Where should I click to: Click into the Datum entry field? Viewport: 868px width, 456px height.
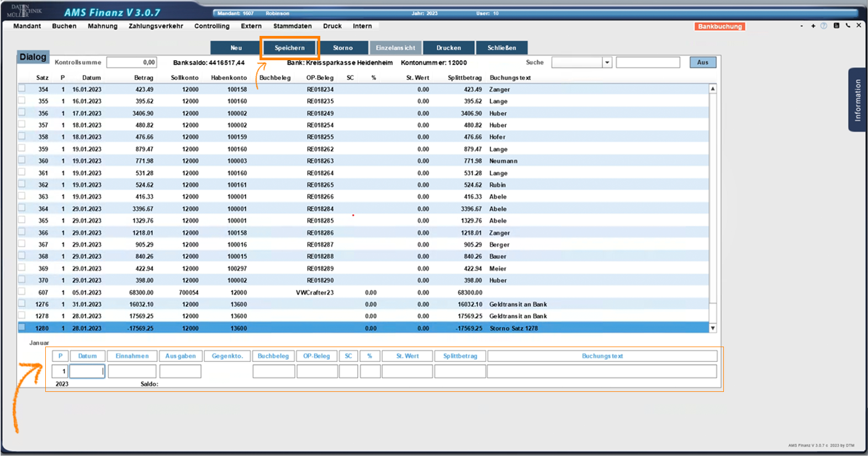click(87, 371)
